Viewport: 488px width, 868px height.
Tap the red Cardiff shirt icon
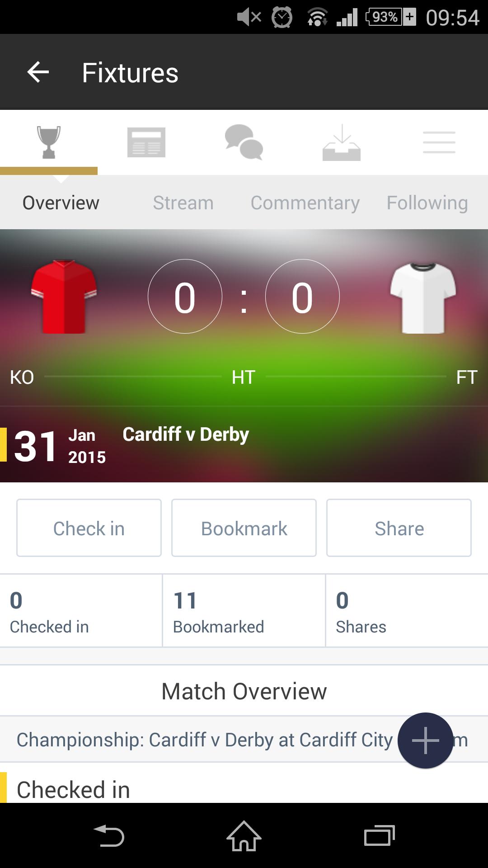[x=63, y=296]
